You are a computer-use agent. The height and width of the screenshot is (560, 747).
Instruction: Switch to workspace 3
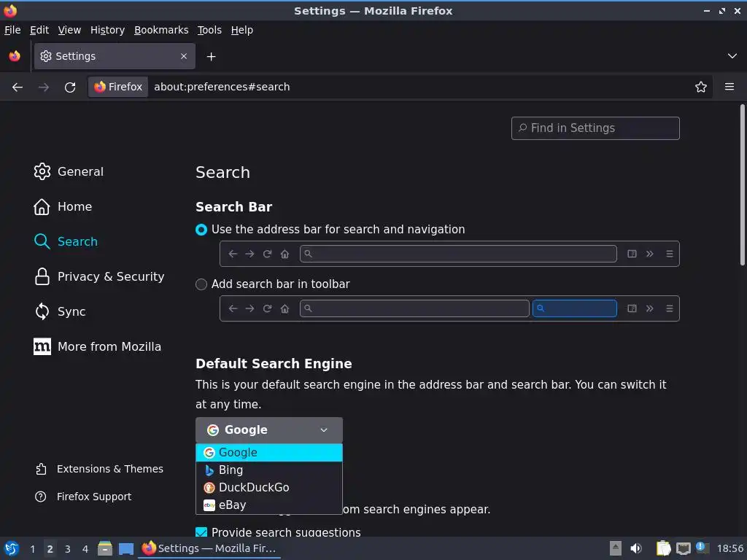[68, 549]
